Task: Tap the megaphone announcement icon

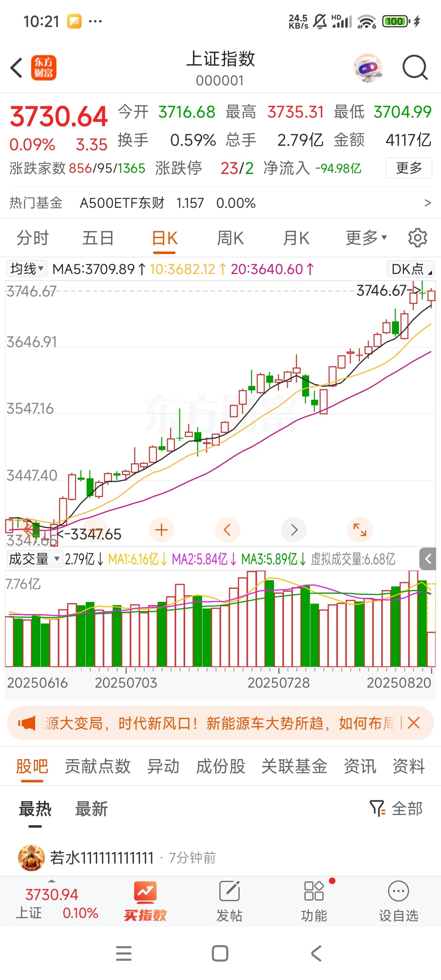Action: pyautogui.click(x=27, y=723)
